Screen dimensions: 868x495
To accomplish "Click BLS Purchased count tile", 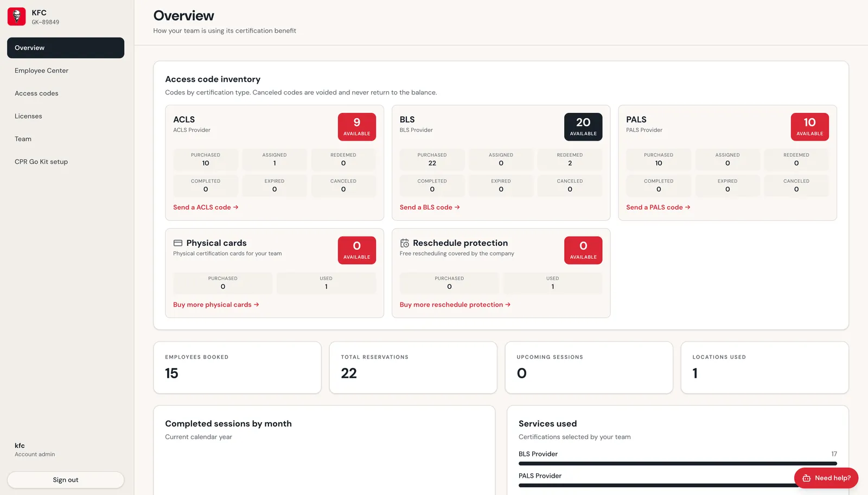I will tap(432, 160).
